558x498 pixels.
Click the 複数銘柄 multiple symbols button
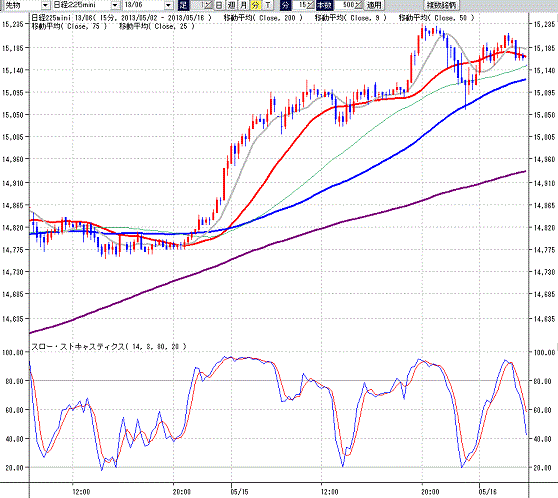[441, 5]
